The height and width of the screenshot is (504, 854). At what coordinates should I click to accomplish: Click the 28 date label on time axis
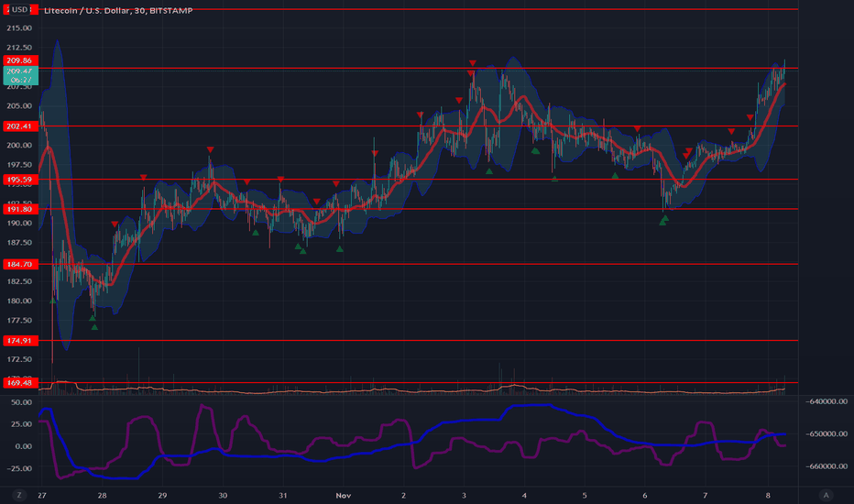click(102, 496)
